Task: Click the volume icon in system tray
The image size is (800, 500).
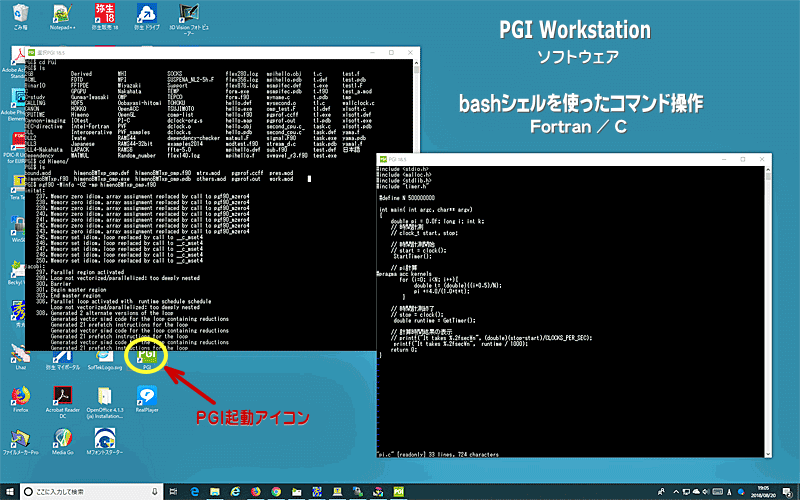Action: point(707,492)
